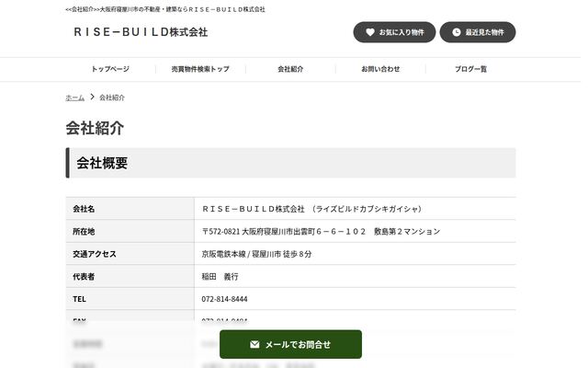Select 会社紹介 in navigation bar

point(290,69)
